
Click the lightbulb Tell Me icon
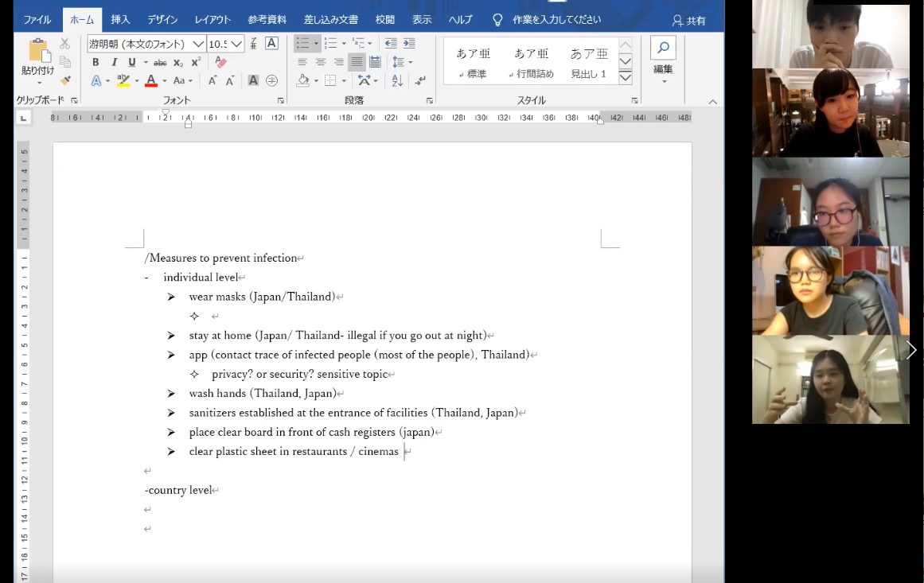pos(498,20)
